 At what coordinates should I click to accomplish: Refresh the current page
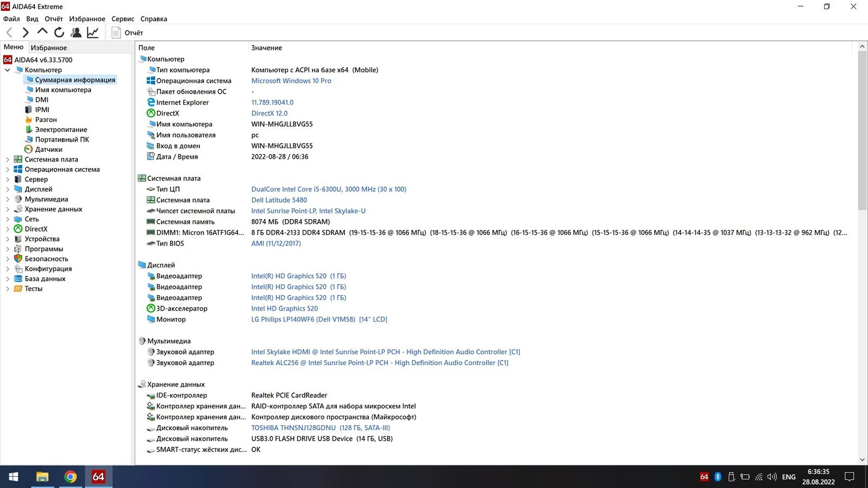tap(59, 33)
